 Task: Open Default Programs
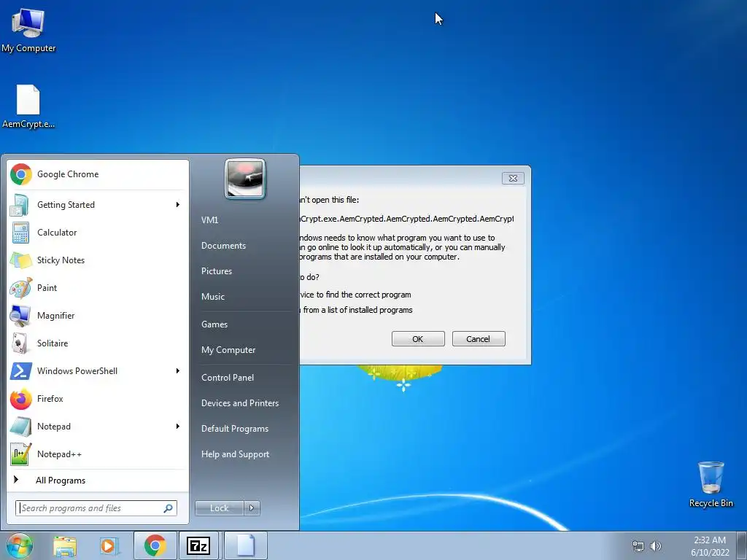point(235,429)
